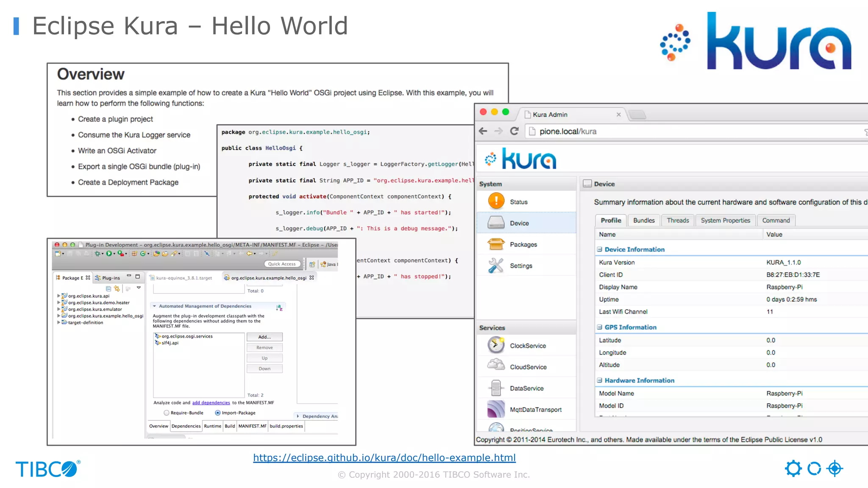Screen dimensions: 868x488
Task: Collapse the Device Information group
Action: [599, 250]
